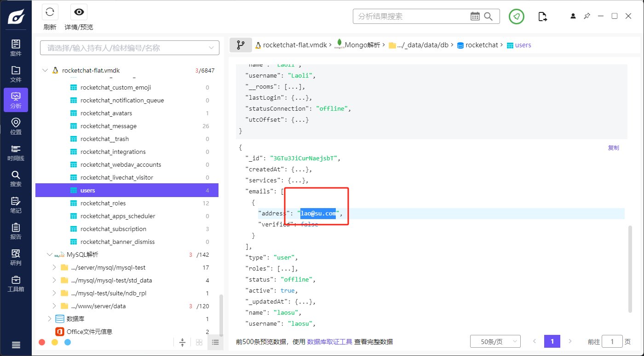Click the green navigation circle icon
644x356 pixels.
tap(517, 17)
